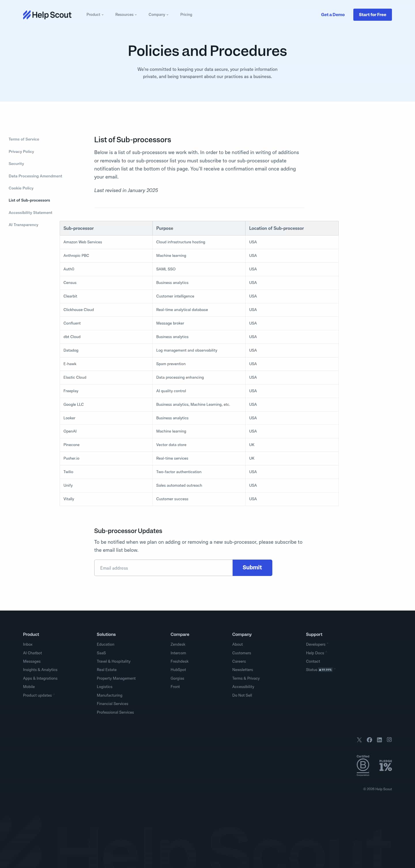Open the Resources dropdown menu
The image size is (415, 868).
[x=126, y=14]
